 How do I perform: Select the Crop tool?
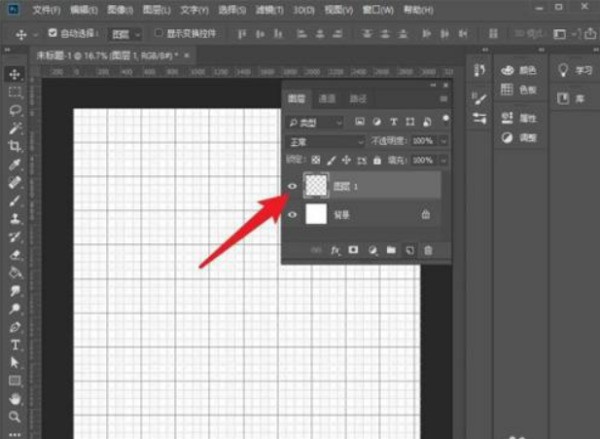[x=15, y=147]
